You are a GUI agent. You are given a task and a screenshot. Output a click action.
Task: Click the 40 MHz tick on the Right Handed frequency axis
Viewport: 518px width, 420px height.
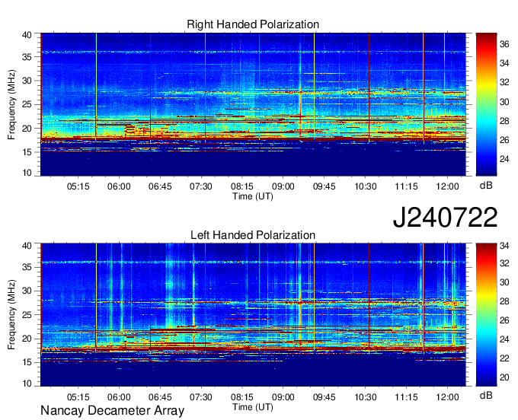(x=27, y=35)
